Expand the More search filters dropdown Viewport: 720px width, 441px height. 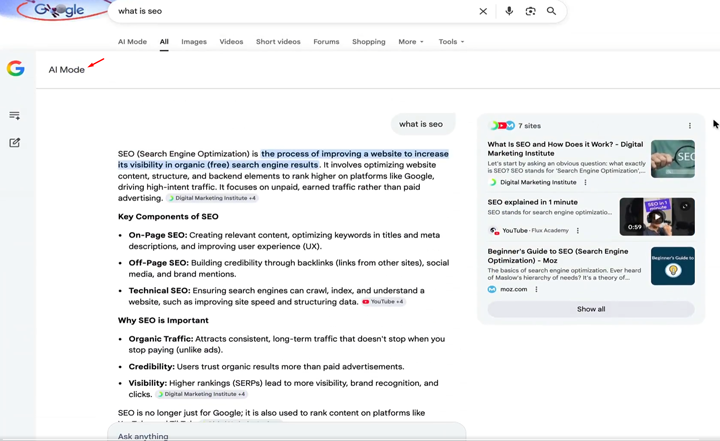click(410, 42)
